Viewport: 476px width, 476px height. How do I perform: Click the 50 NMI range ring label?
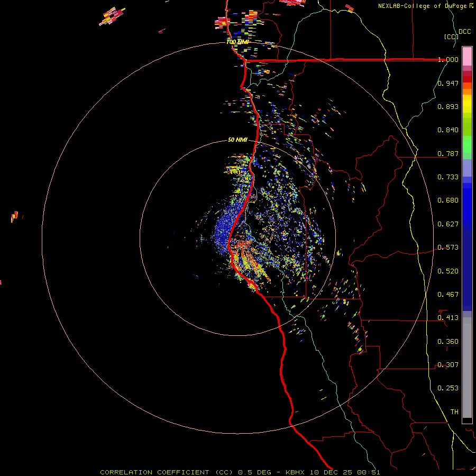[237, 140]
